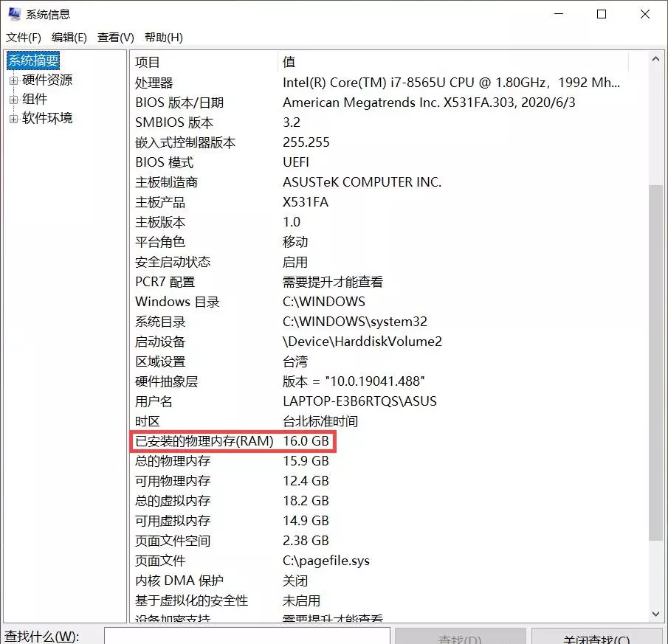This screenshot has width=668, height=644.
Task: Click the scroll down arrow in details pane
Action: click(x=655, y=613)
